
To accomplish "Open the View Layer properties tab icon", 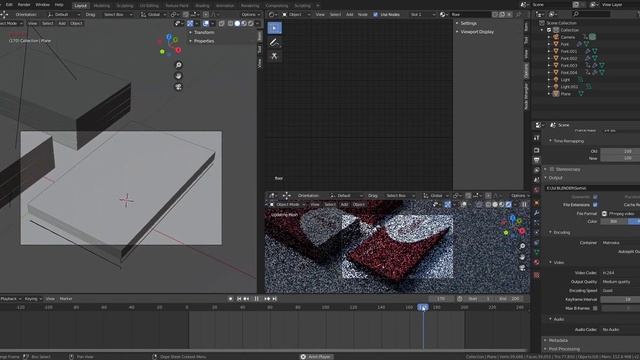I will tap(536, 170).
